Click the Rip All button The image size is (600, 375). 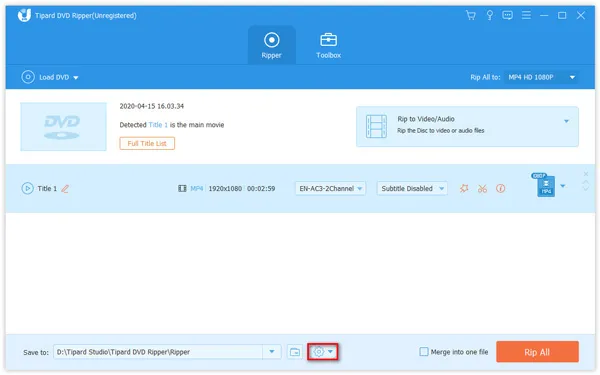(x=537, y=352)
